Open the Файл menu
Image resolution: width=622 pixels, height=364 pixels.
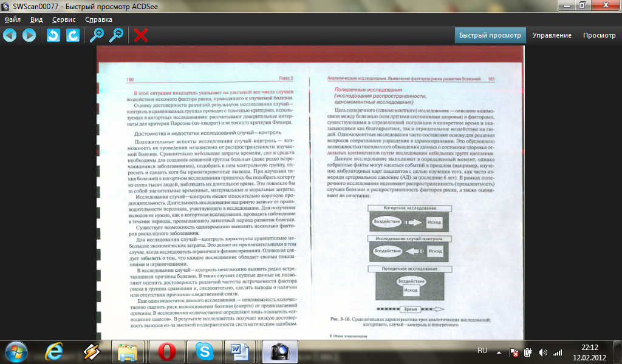13,19
